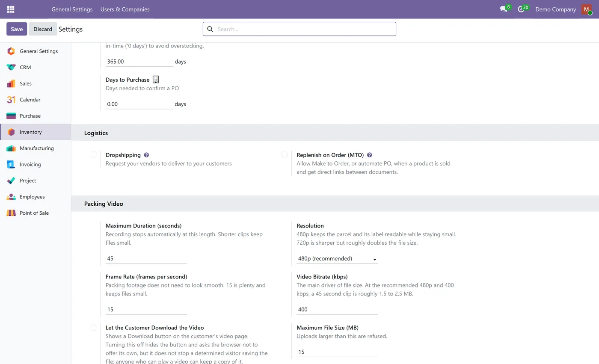599x364 pixels.
Task: Focus the settings search box
Action: point(299,29)
